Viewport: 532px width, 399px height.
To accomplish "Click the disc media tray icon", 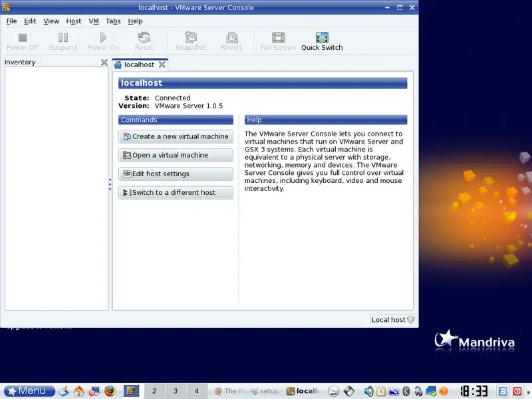I will (x=334, y=391).
